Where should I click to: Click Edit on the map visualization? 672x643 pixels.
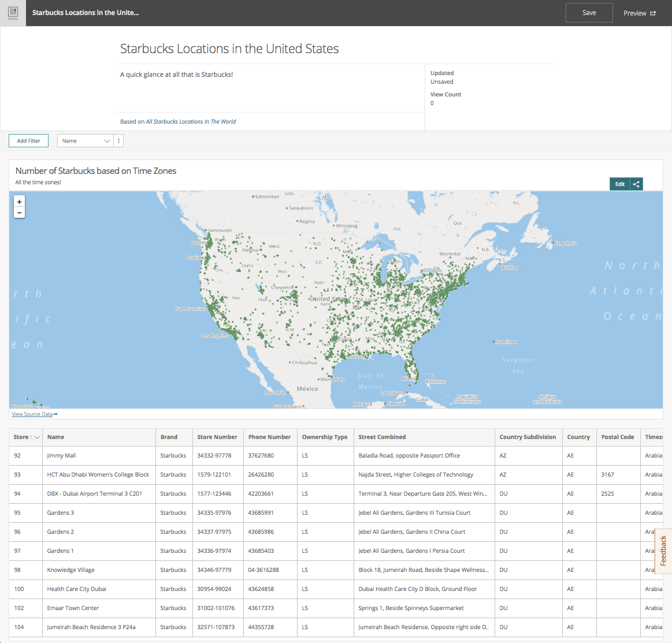pos(620,184)
